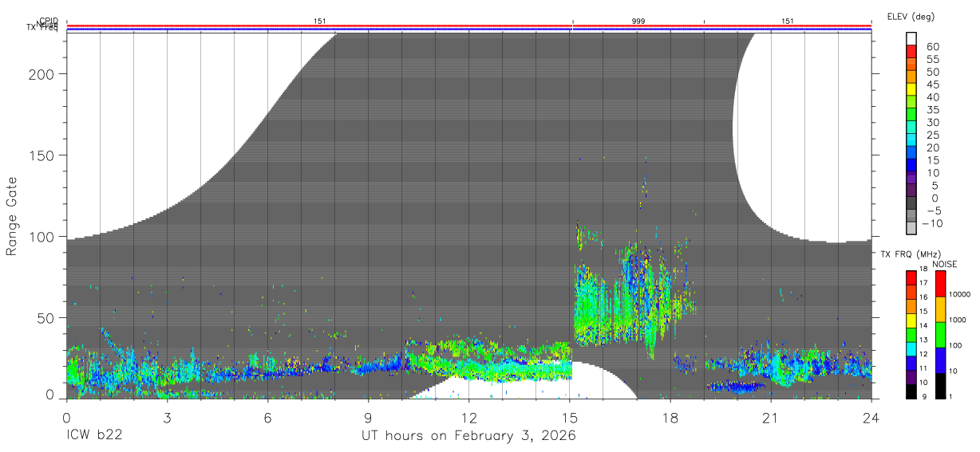Select the cyan segment of TX FRQ scale
This screenshot has width=980, height=452.
[912, 349]
